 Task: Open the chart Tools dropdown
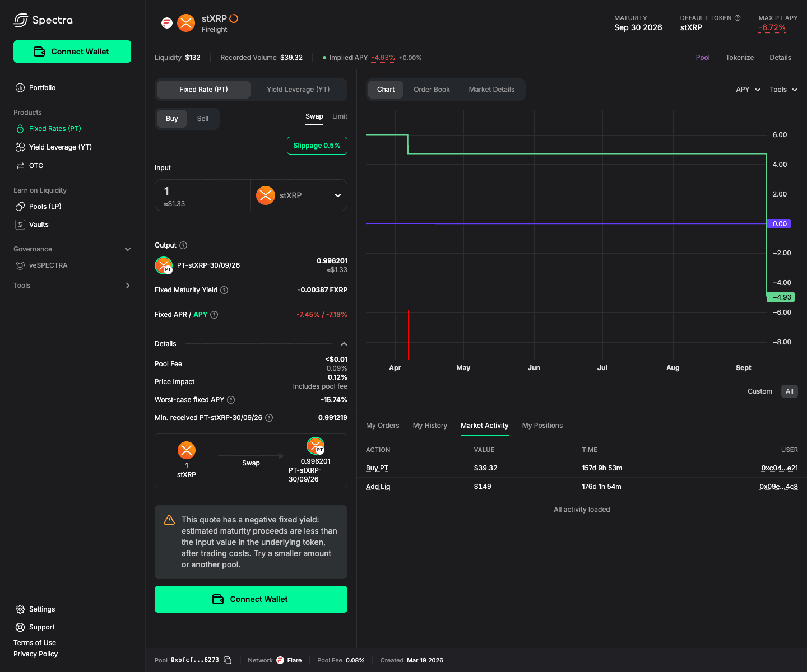tap(783, 90)
